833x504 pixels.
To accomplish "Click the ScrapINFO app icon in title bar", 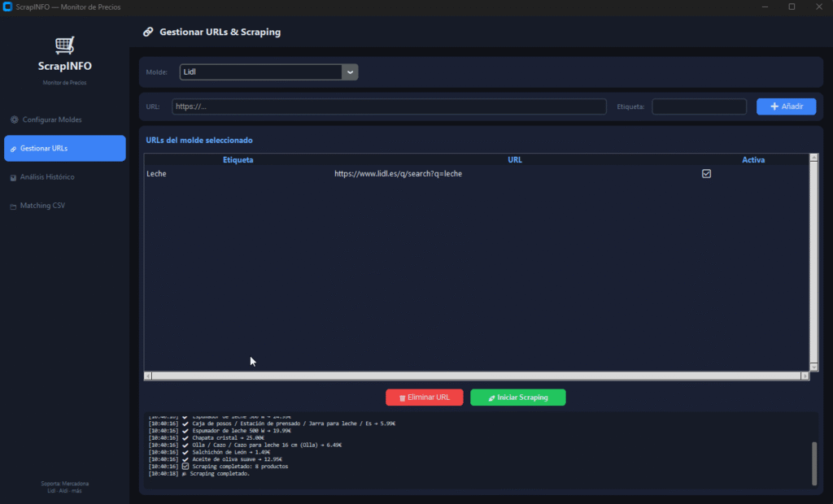I will (7, 7).
